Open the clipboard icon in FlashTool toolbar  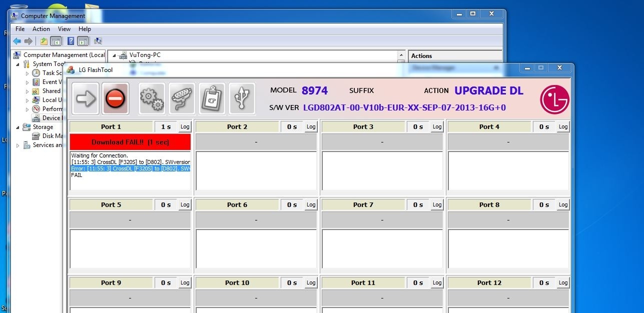(212, 98)
